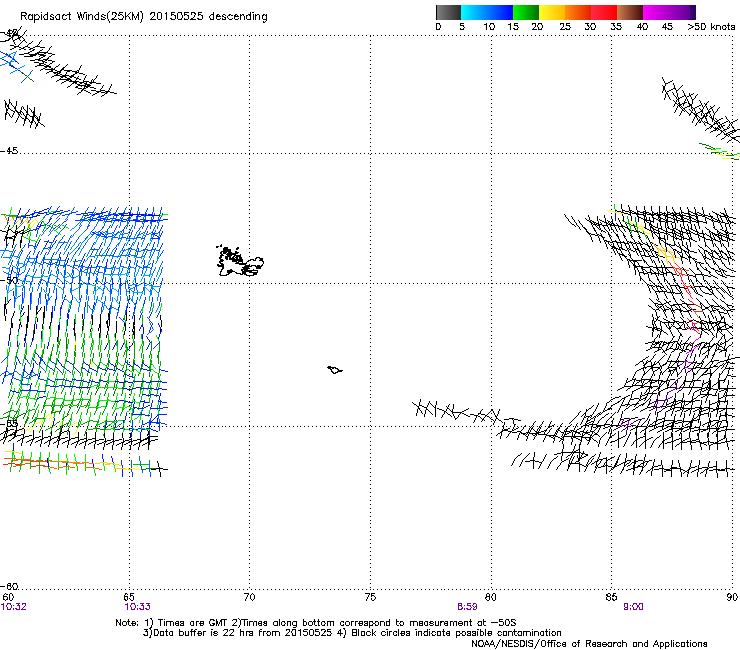Click the '0' label under the color bar
The width and height of the screenshot is (740, 650).
tap(438, 27)
